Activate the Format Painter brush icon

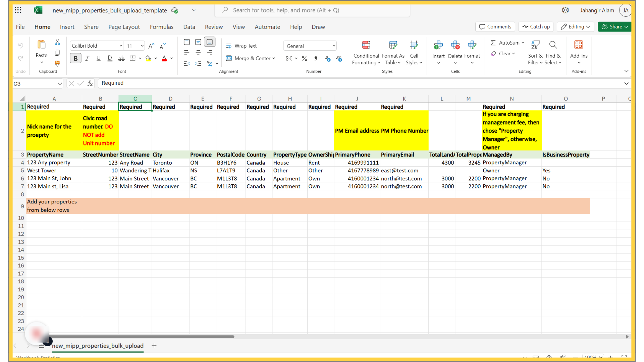point(57,63)
